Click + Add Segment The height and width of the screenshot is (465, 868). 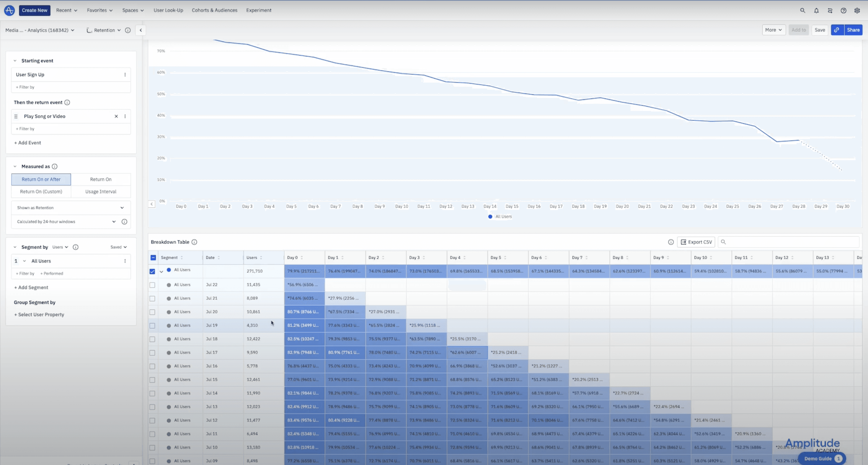(31, 288)
